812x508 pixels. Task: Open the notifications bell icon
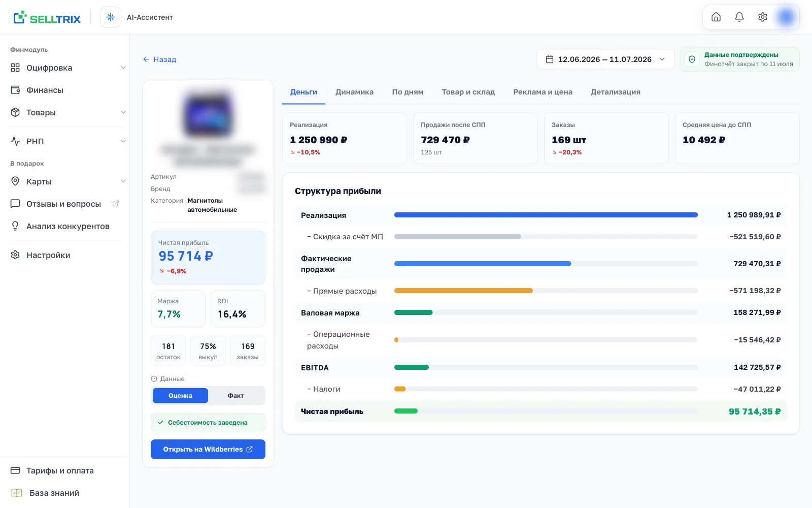tap(739, 17)
